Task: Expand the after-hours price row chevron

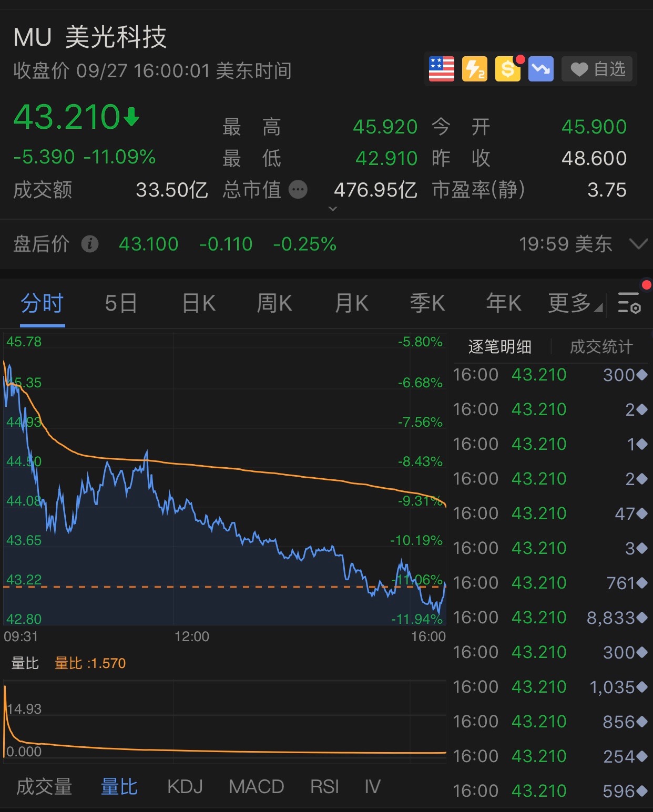Action: 639,244
